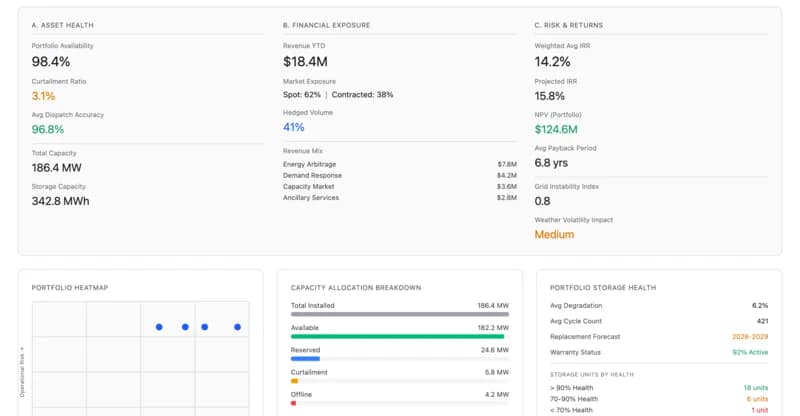Click the Avg Dispatch Accuracy 96.8% value
The height and width of the screenshot is (416, 800).
click(x=47, y=129)
